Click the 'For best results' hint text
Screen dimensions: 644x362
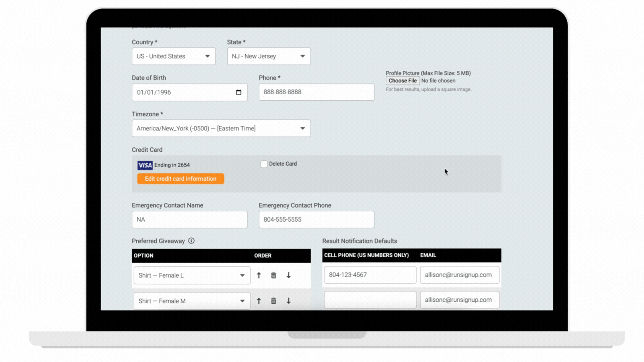tap(428, 89)
